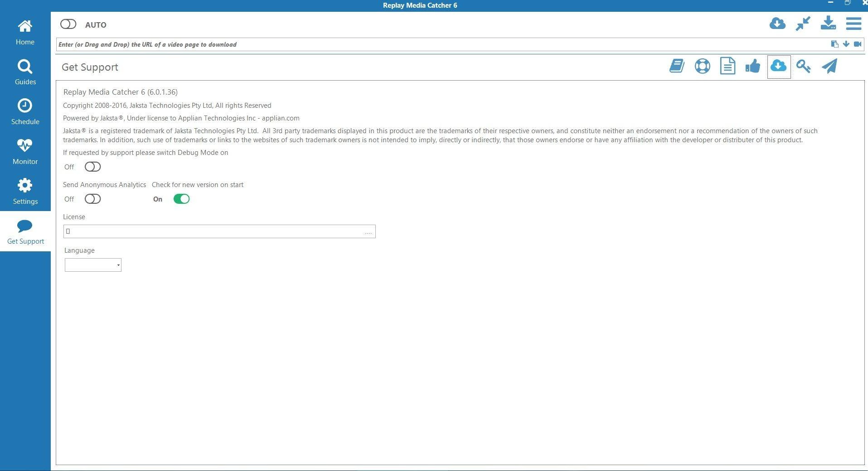Click the ellipsis button in the License field
This screenshot has width=868, height=471.
click(368, 232)
